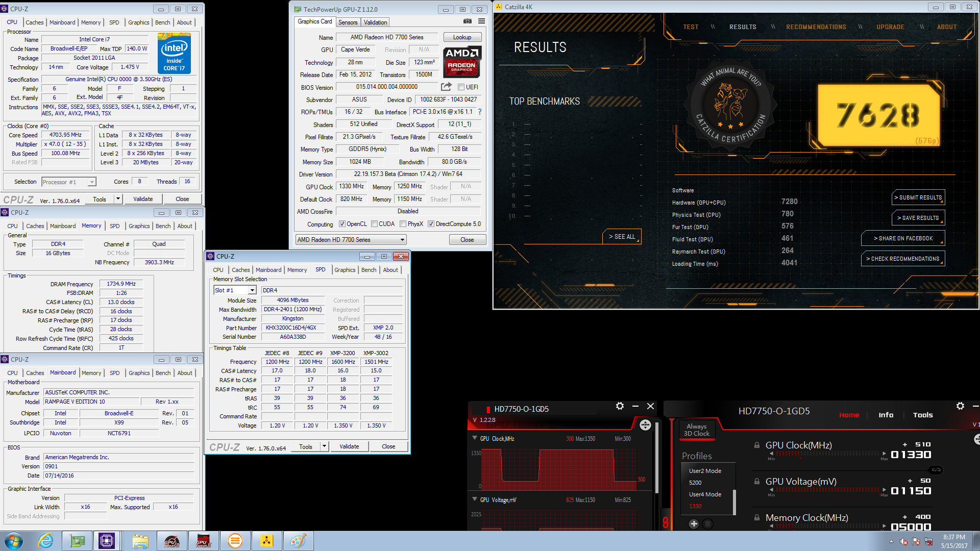Image resolution: width=980 pixels, height=551 pixels.
Task: Click CHECK RECOMMENDATIONS in Catzilla
Action: click(902, 259)
